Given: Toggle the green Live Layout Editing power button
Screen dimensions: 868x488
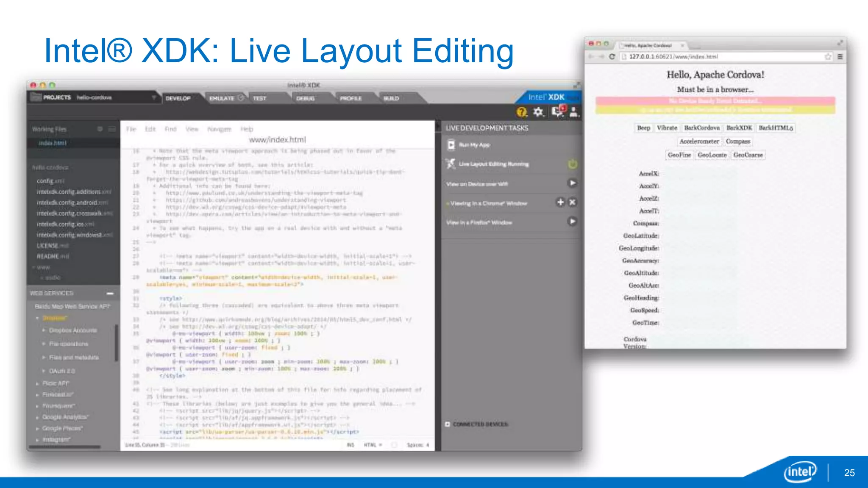Looking at the screenshot, I should [572, 164].
